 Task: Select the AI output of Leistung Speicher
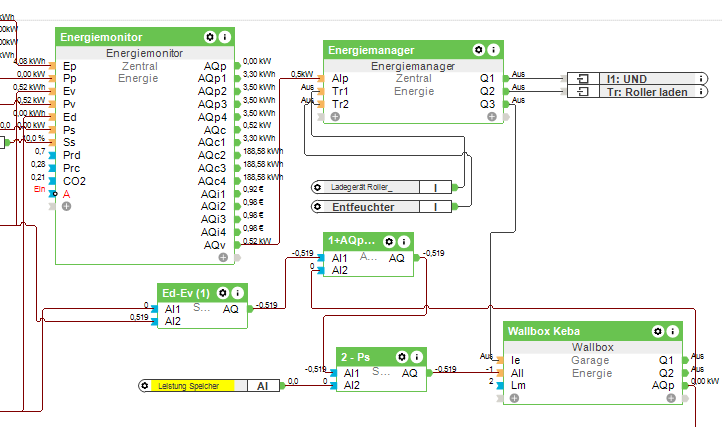(263, 386)
